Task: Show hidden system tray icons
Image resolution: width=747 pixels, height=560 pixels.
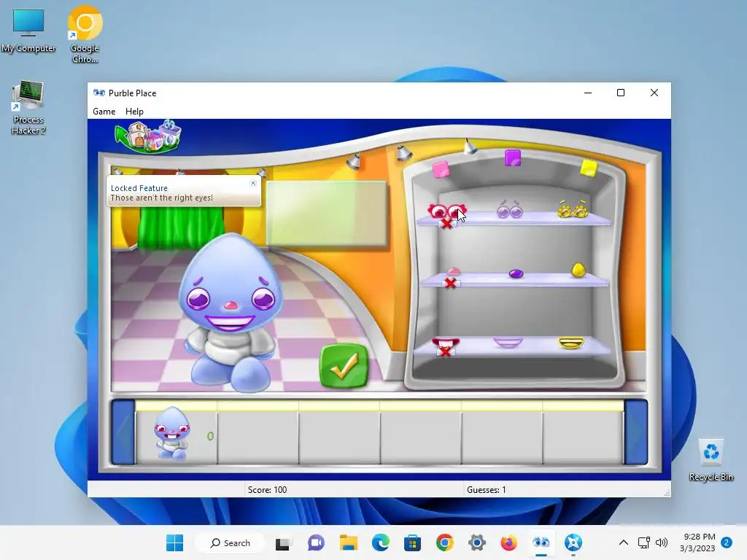Action: pyautogui.click(x=623, y=542)
